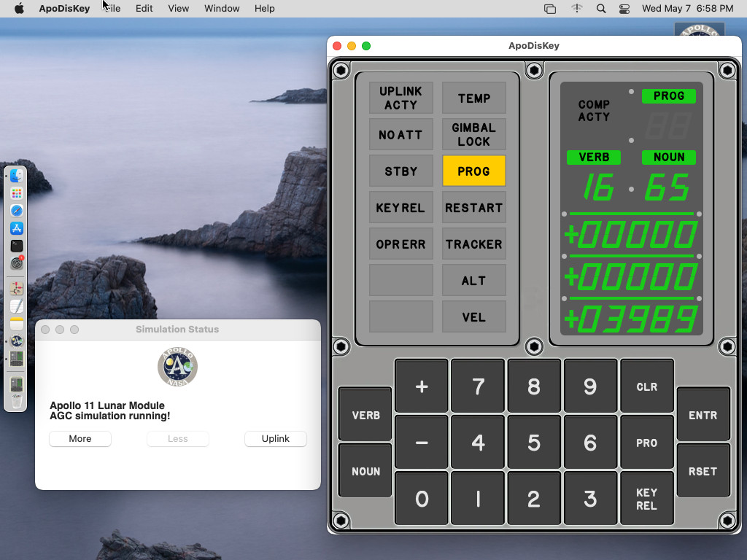This screenshot has width=747, height=560.
Task: Click the PRO key on the keypad
Action: coord(646,443)
